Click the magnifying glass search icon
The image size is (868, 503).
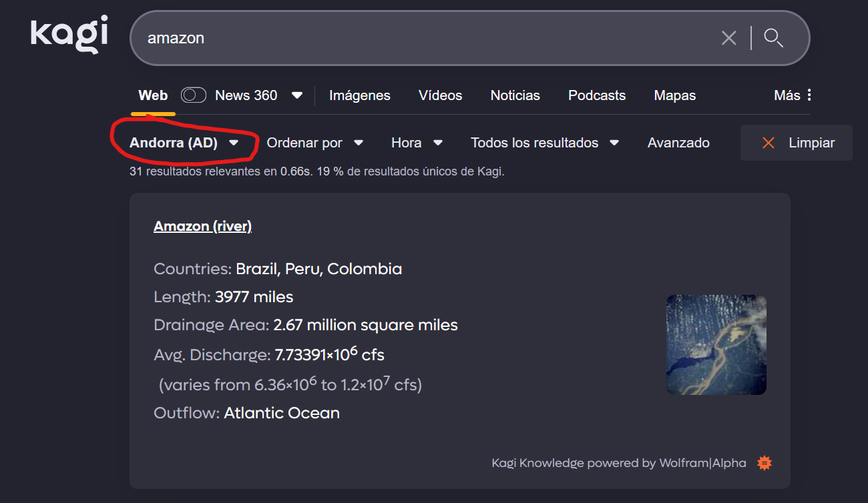coord(773,38)
